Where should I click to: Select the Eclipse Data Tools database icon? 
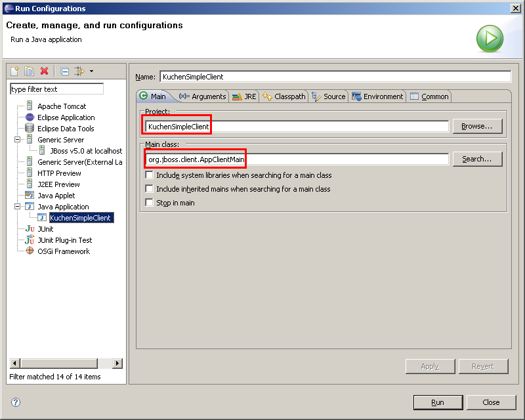click(x=30, y=128)
